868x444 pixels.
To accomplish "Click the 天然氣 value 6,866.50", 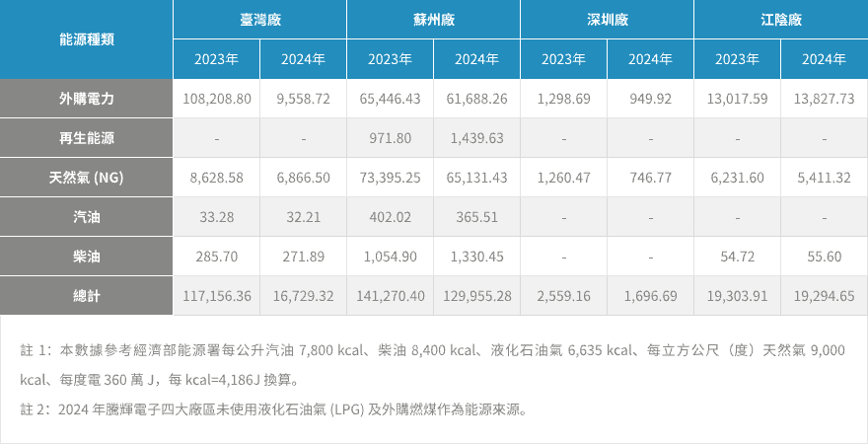I will coord(304,178).
